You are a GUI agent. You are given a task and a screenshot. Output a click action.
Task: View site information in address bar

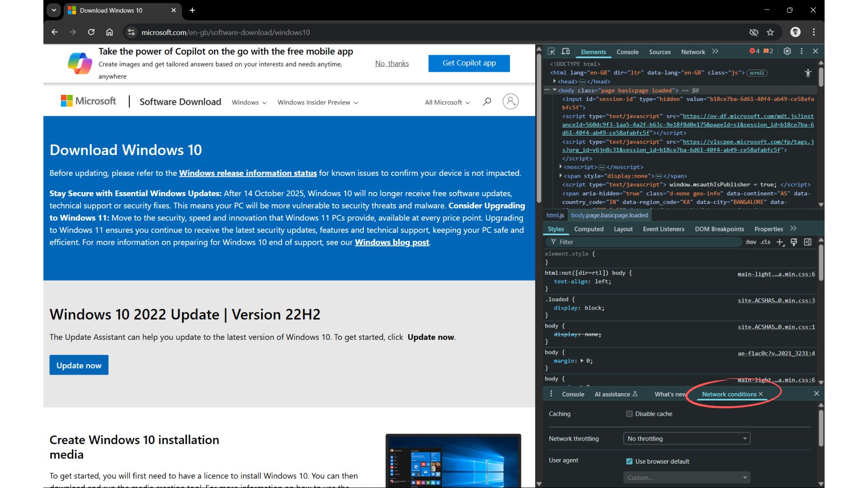coord(131,32)
